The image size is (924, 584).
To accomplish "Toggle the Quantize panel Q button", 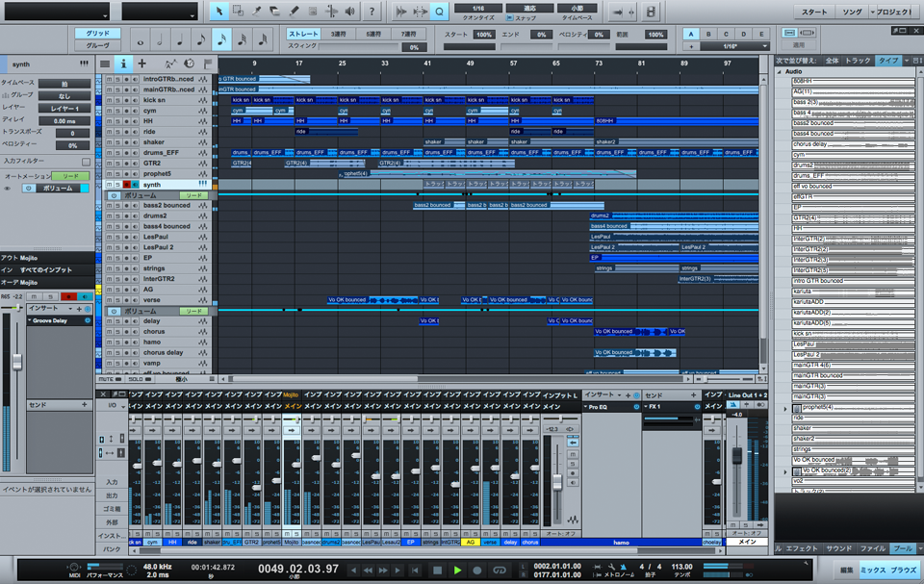I will (x=440, y=12).
